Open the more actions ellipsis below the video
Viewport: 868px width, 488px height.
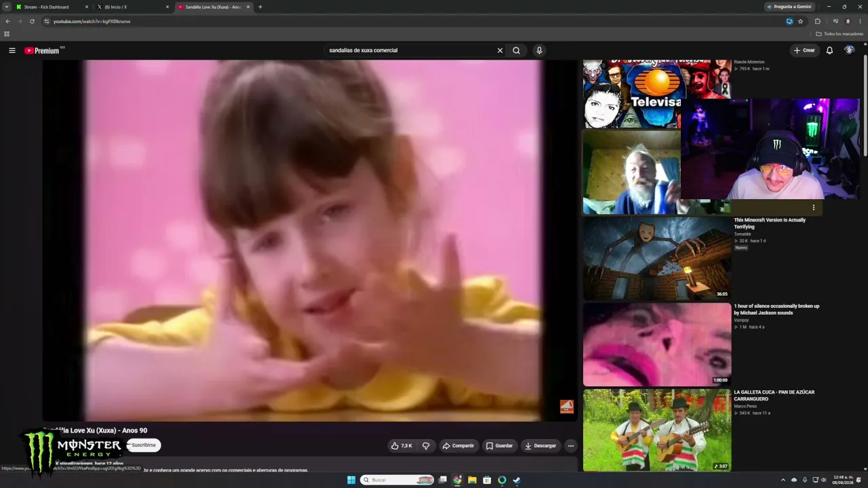571,445
